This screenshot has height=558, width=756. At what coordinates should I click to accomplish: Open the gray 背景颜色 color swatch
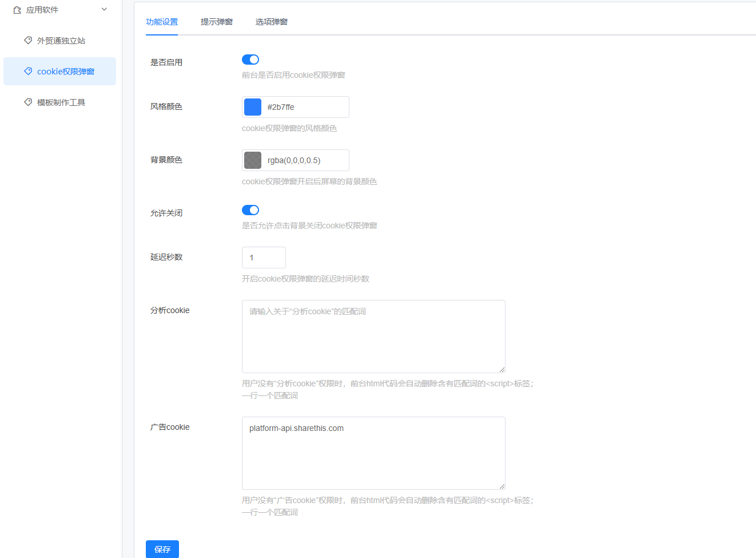(x=253, y=160)
